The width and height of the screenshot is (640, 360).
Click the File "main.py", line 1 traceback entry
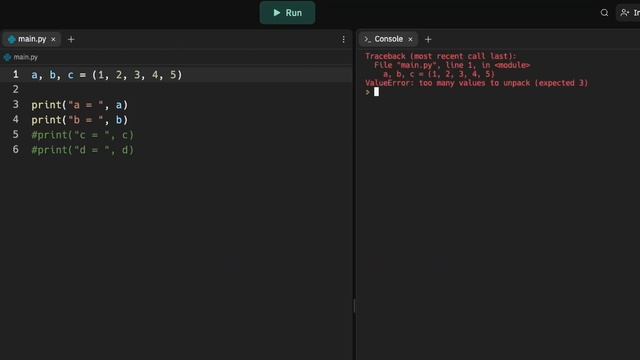[x=452, y=65]
